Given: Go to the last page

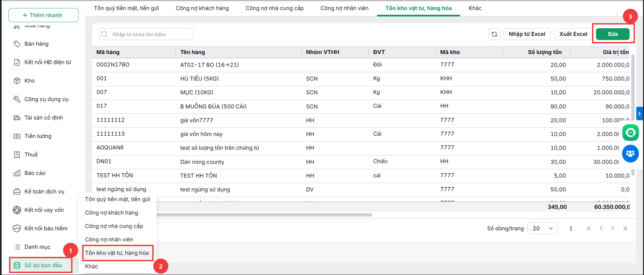Looking at the screenshot, I should click(x=625, y=228).
